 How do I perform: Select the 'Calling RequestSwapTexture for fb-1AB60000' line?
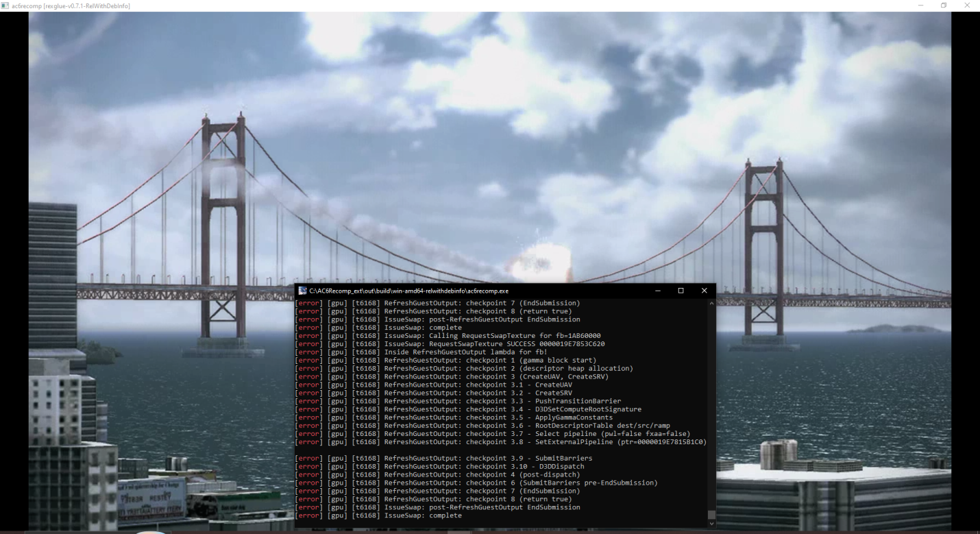(448, 336)
